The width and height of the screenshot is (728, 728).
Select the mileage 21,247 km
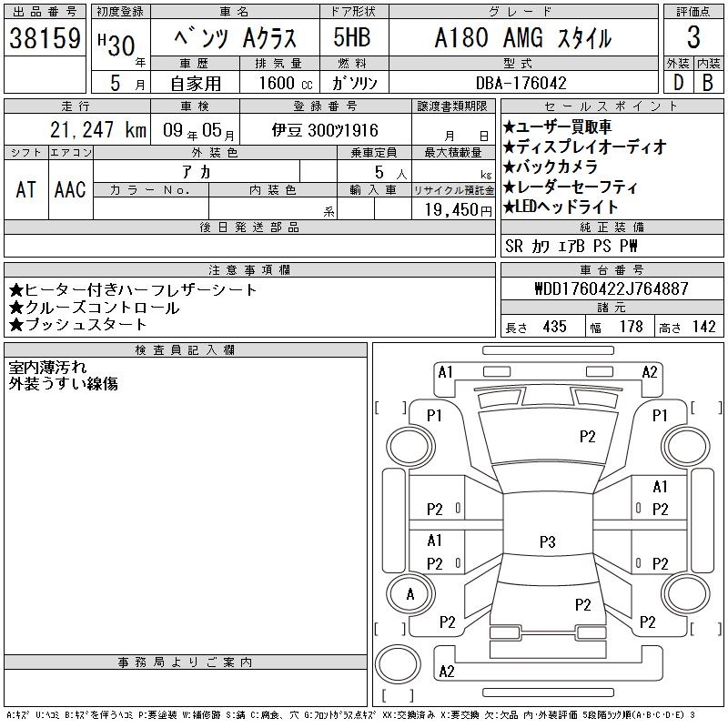pos(98,129)
